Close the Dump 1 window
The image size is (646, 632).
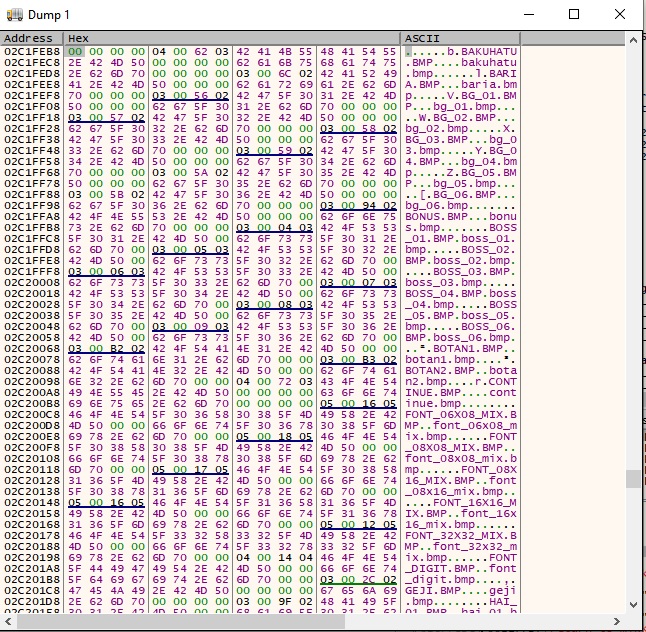click(x=620, y=15)
